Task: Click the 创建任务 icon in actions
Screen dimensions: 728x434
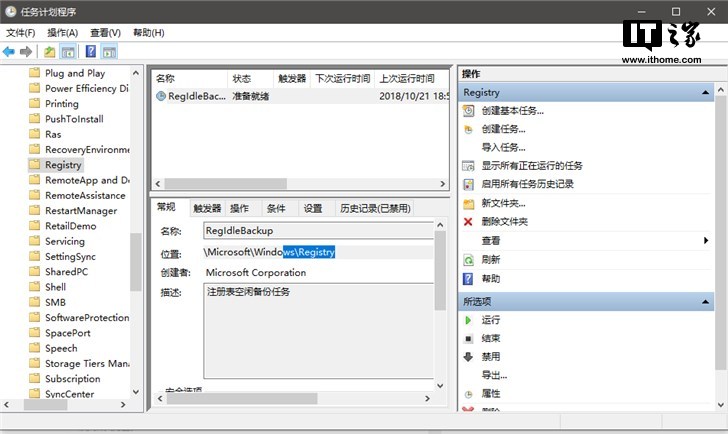Action: [x=468, y=130]
